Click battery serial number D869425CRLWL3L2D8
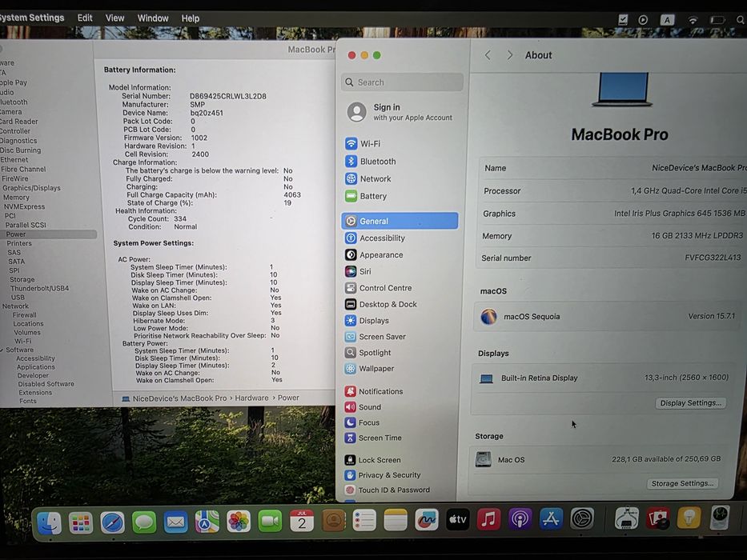Screen dimensions: 747x560 (x=228, y=96)
